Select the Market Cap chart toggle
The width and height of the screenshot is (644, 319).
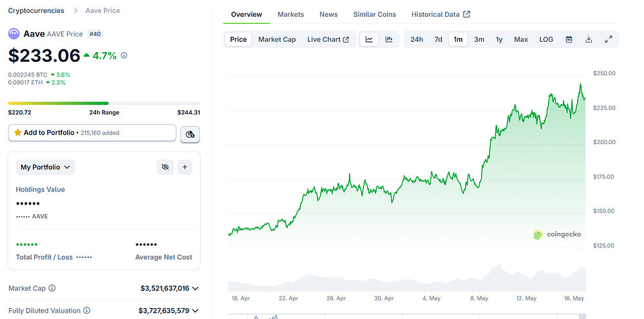coord(277,39)
